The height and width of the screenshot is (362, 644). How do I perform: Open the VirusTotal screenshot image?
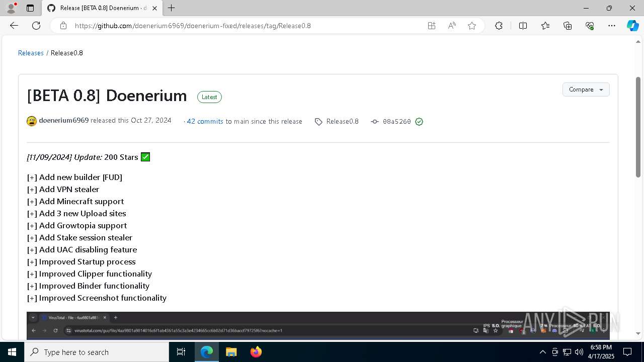(318, 326)
